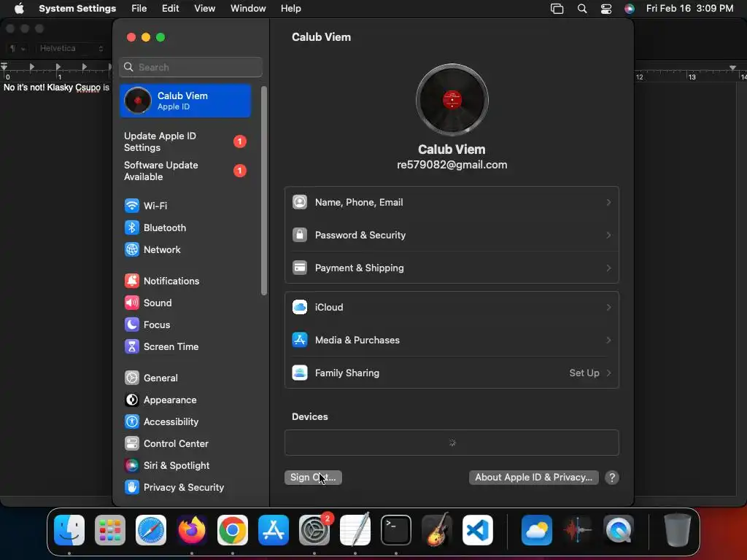The width and height of the screenshot is (747, 560).
Task: Click the settings sidebar scrollbar
Action: coord(264,190)
